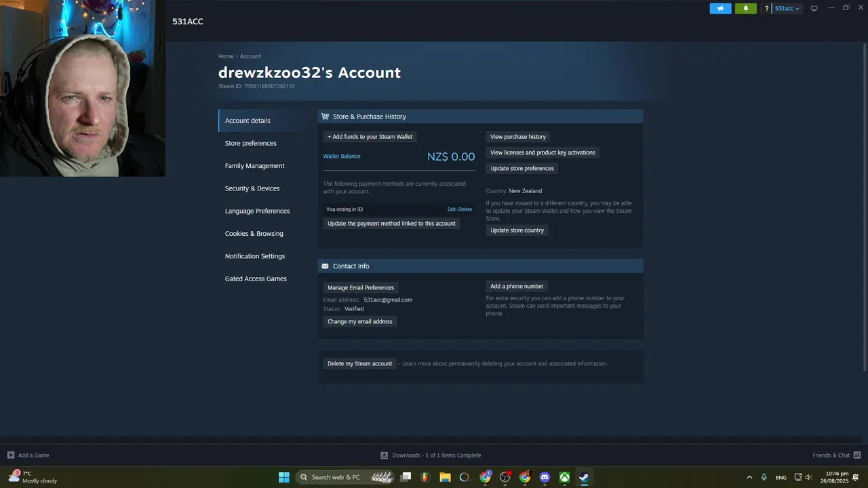This screenshot has height=488, width=868.
Task: Click the ENG language indicator
Action: [781, 477]
